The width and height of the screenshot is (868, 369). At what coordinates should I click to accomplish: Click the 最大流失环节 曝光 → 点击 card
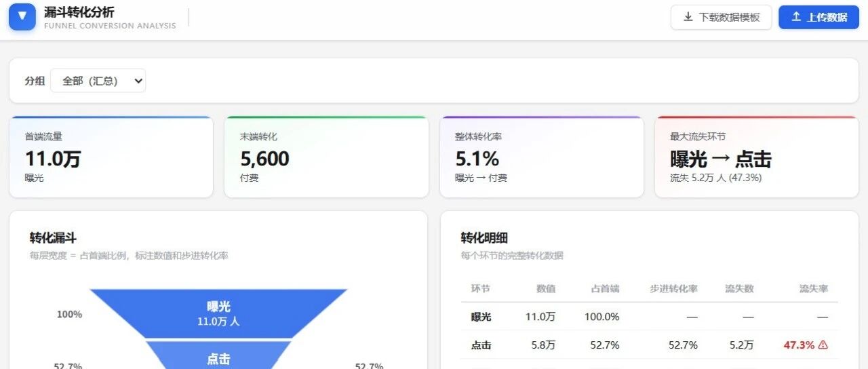click(757, 157)
